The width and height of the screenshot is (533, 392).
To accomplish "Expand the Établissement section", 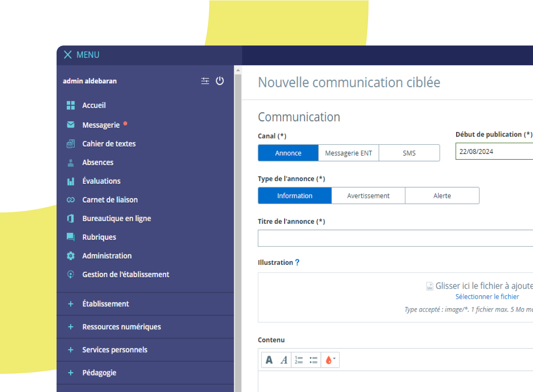I will pos(106,304).
